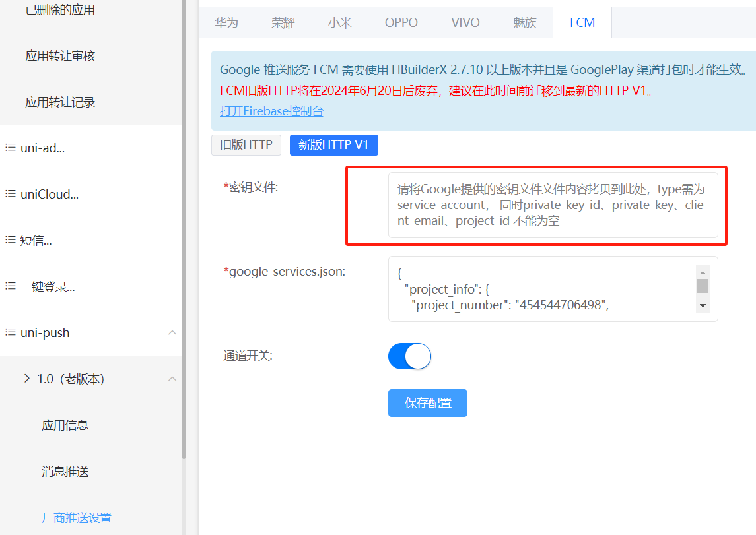Image resolution: width=756 pixels, height=535 pixels.
Task: Focus the 密钥文件 text area
Action: (x=553, y=205)
